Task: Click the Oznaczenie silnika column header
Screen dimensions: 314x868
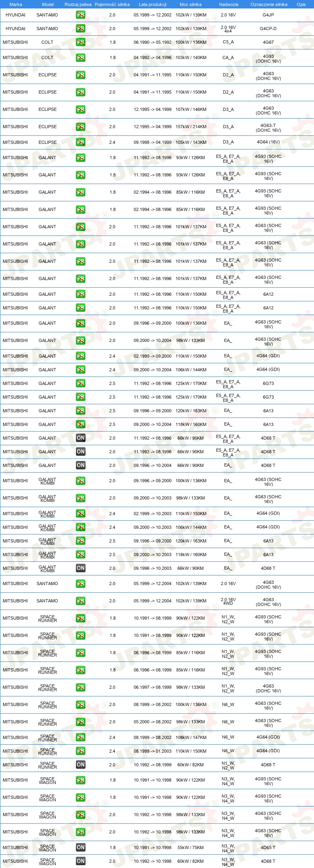Action: pos(269,4)
